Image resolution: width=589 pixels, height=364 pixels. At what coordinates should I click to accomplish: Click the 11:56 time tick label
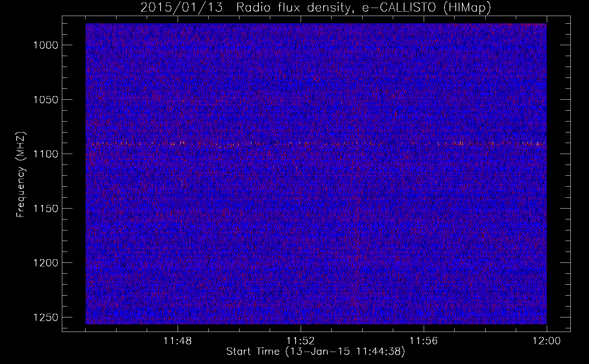point(424,341)
